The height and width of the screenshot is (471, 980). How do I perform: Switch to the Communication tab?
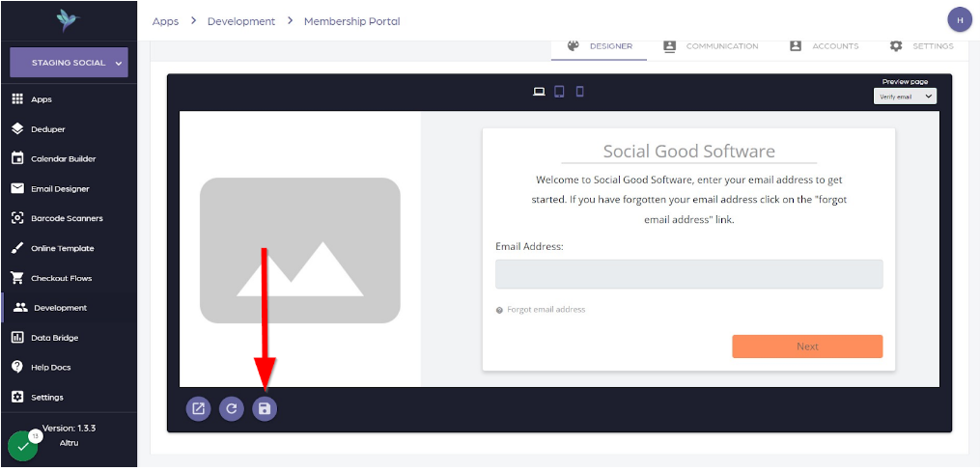click(x=711, y=46)
